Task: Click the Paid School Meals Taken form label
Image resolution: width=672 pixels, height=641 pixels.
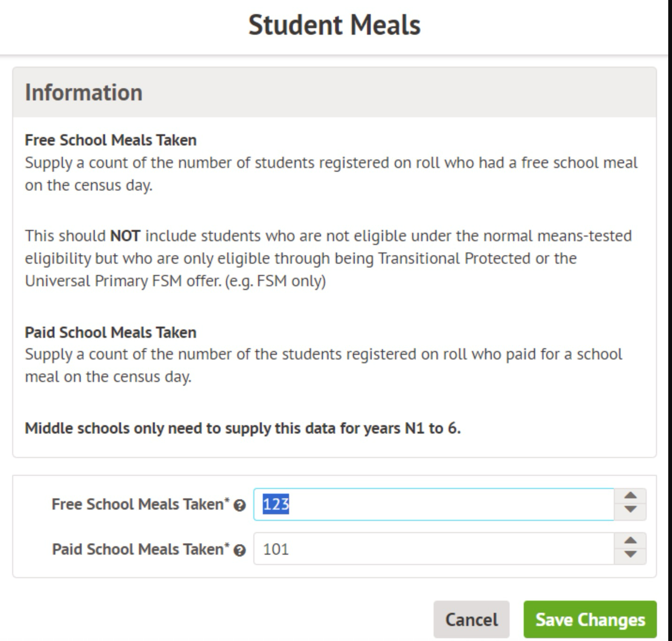Action: click(x=140, y=549)
